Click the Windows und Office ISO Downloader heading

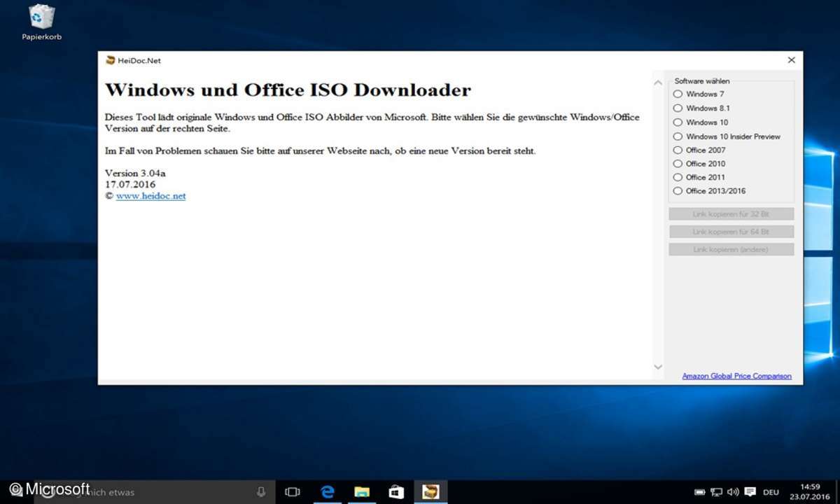pos(288,90)
